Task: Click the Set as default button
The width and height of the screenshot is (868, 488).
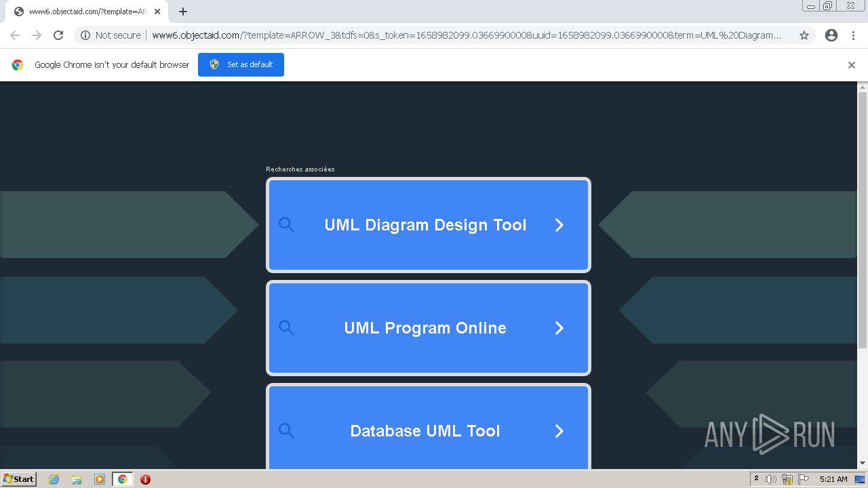Action: tap(241, 64)
